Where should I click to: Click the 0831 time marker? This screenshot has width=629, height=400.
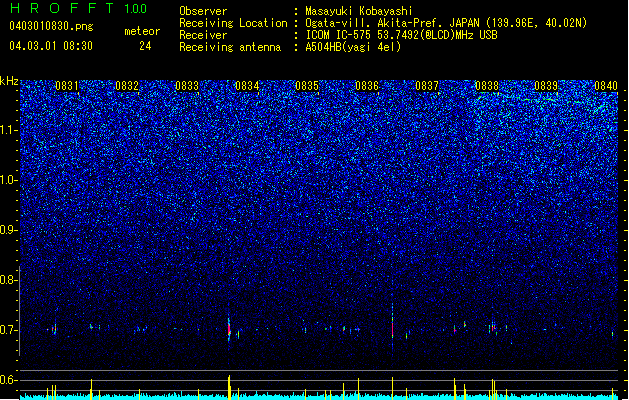[x=67, y=85]
